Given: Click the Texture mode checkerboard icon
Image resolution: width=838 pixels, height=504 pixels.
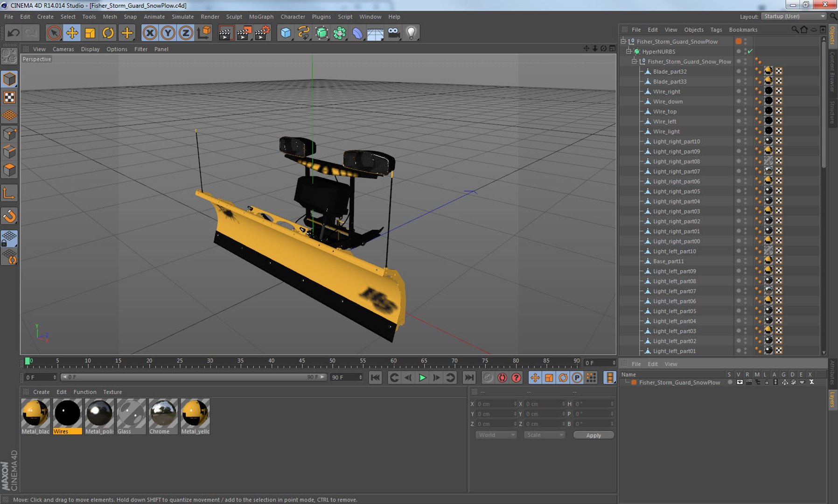Looking at the screenshot, I should click(x=9, y=97).
